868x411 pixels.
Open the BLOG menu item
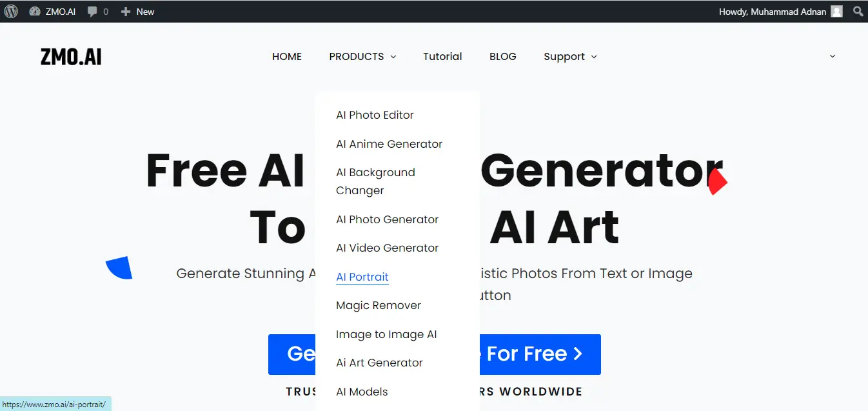pos(503,56)
